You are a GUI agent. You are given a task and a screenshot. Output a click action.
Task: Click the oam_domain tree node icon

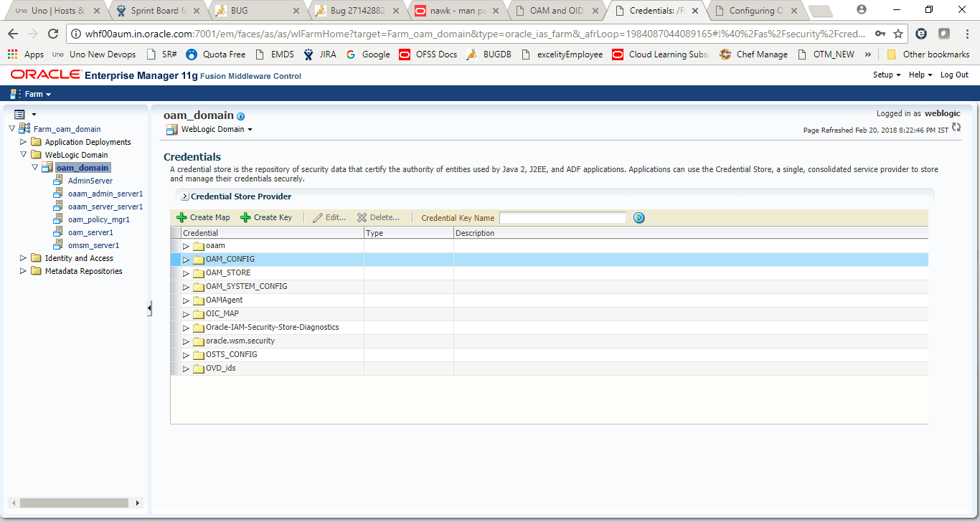(x=47, y=168)
